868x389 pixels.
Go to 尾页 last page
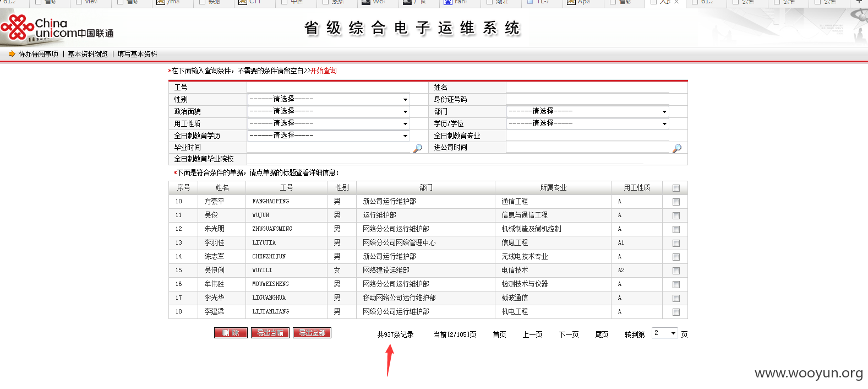pos(602,334)
